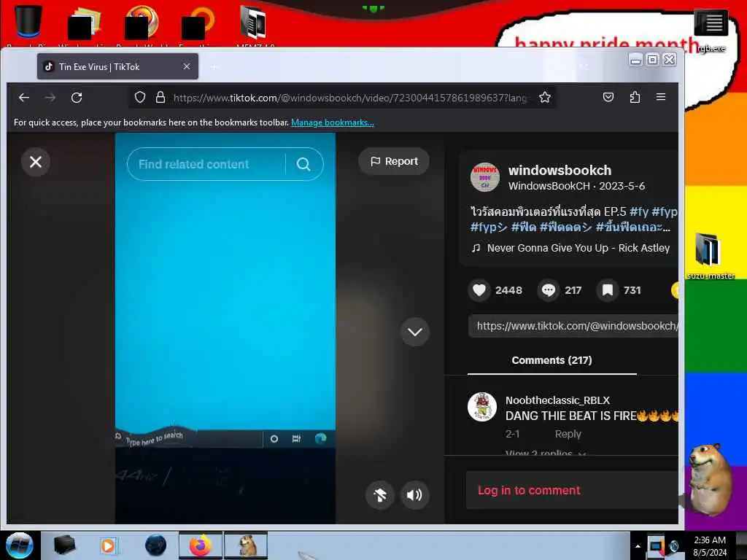Reload the current page
This screenshot has height=560, width=747.
click(77, 98)
